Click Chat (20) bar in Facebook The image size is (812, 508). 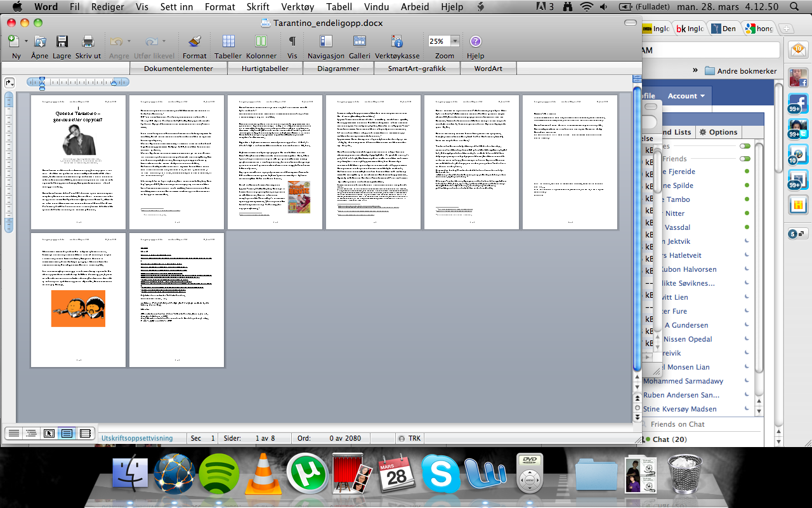[669, 439]
